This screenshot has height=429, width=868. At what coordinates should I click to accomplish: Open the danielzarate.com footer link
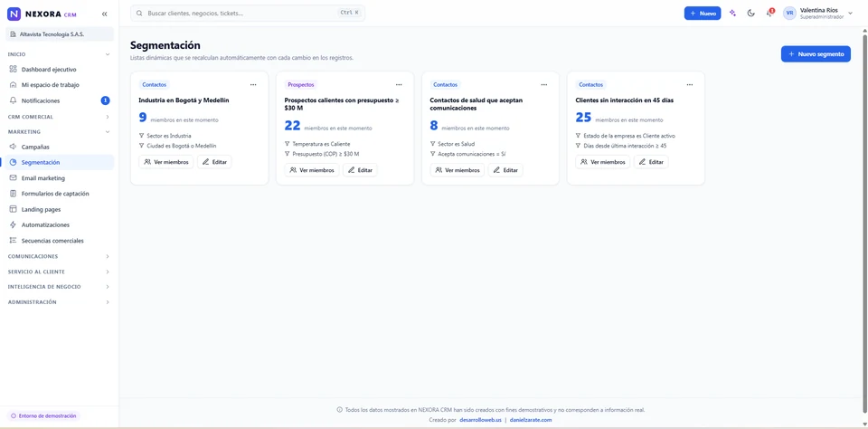point(531,420)
